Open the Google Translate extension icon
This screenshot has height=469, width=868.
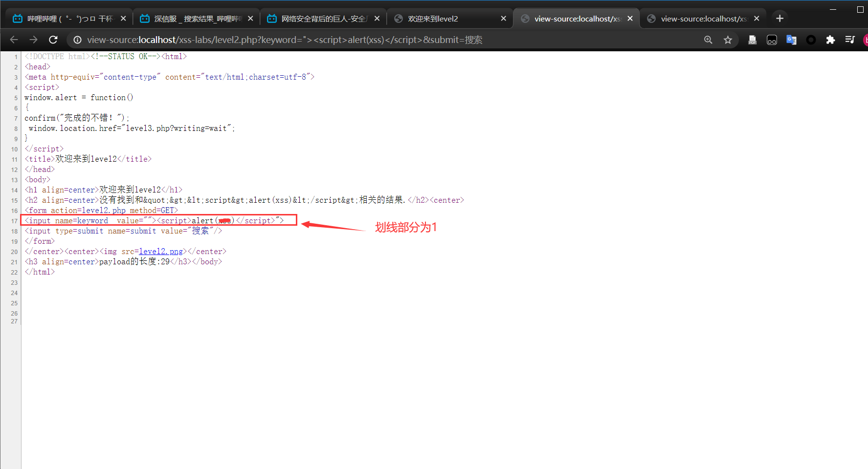(x=791, y=40)
